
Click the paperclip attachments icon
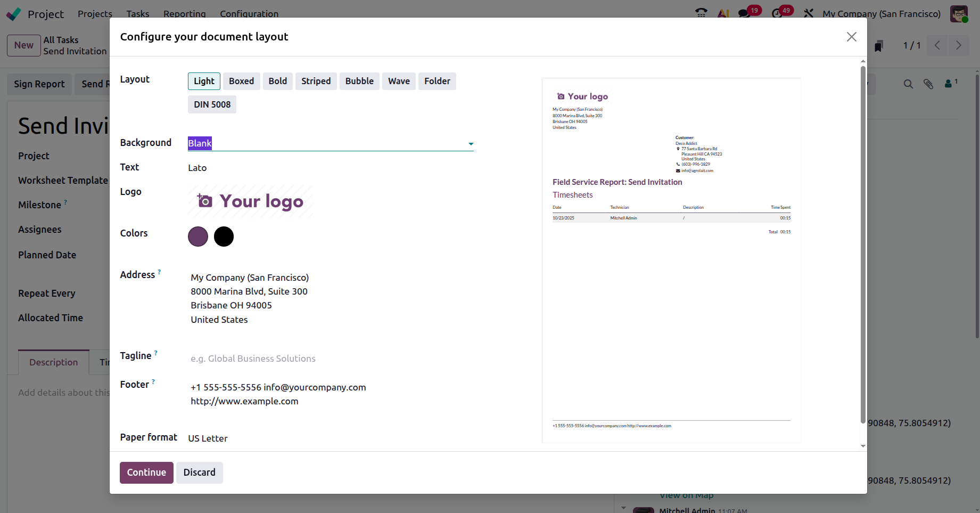(928, 84)
